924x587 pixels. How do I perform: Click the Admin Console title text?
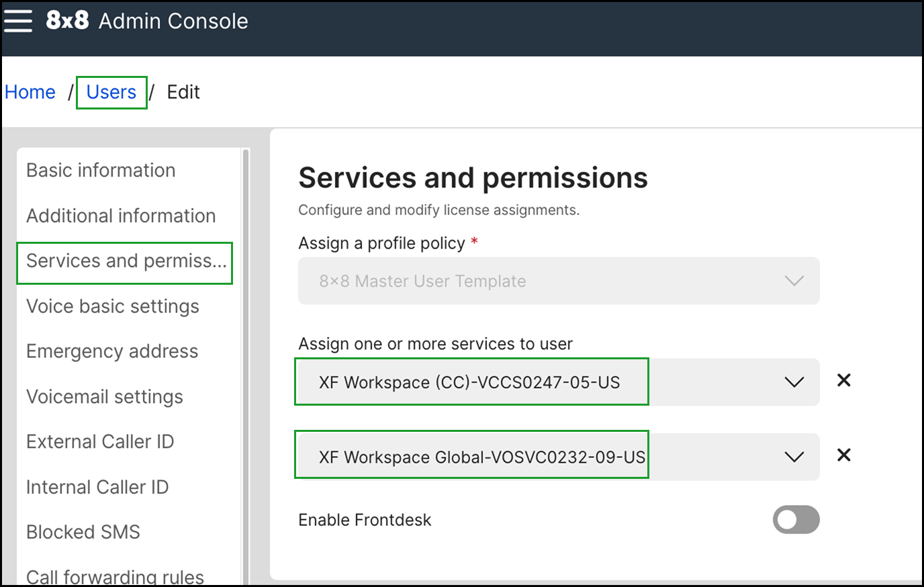(x=173, y=21)
